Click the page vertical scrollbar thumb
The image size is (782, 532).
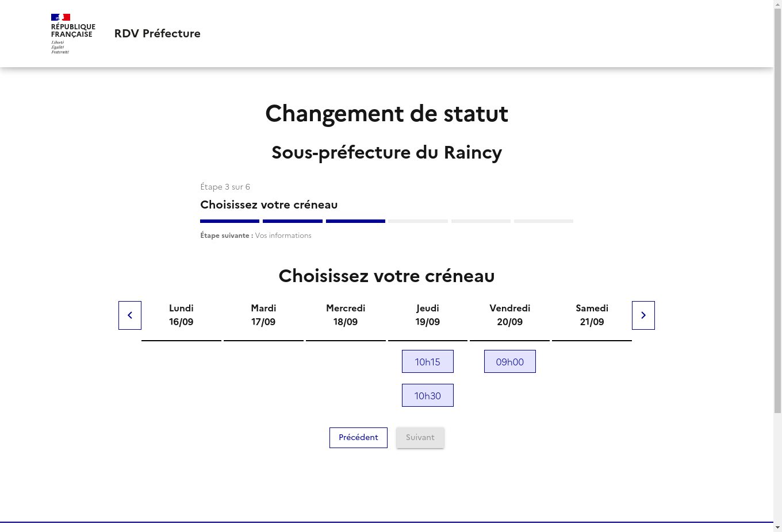(777, 211)
